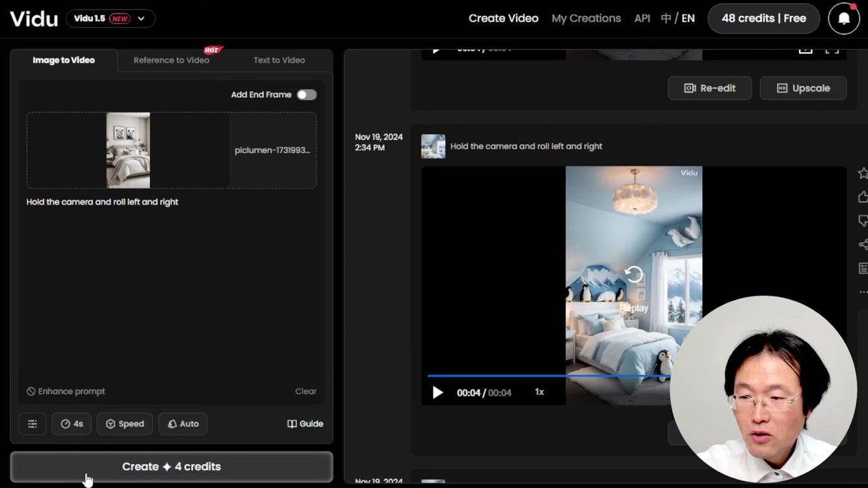Open My Creations page
The width and height of the screenshot is (868, 488).
coord(586,18)
